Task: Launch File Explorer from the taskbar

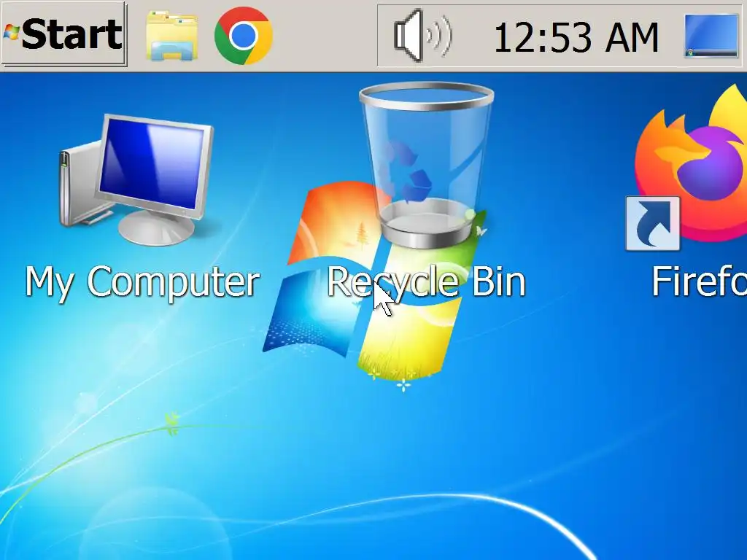Action: 171,36
